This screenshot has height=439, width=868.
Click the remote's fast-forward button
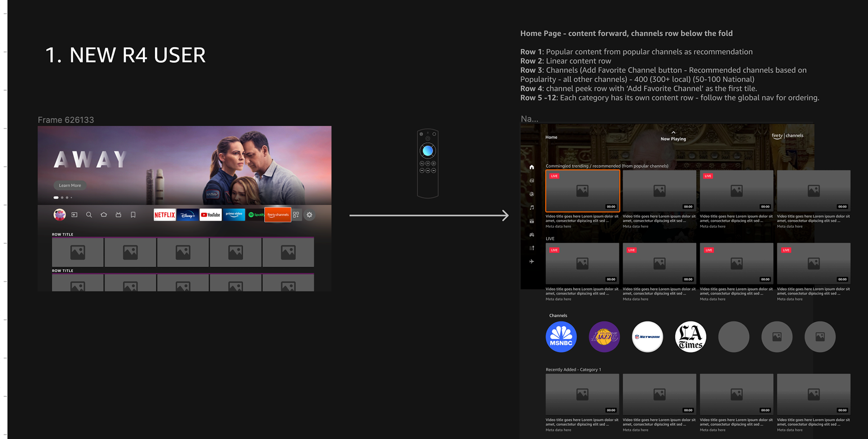click(434, 170)
